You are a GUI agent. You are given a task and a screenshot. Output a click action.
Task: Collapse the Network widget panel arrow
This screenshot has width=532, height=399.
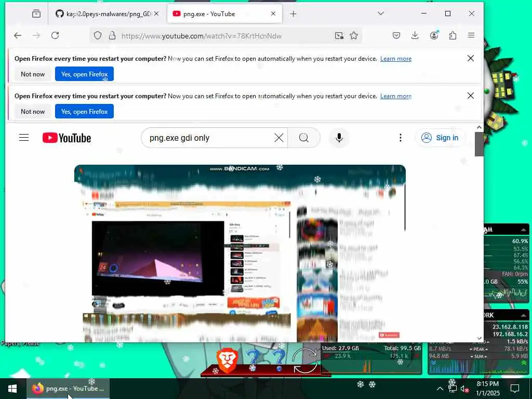point(524,315)
